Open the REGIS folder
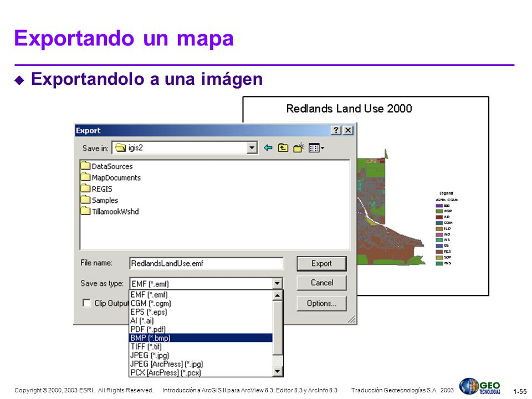This screenshot has width=532, height=399. pos(97,188)
